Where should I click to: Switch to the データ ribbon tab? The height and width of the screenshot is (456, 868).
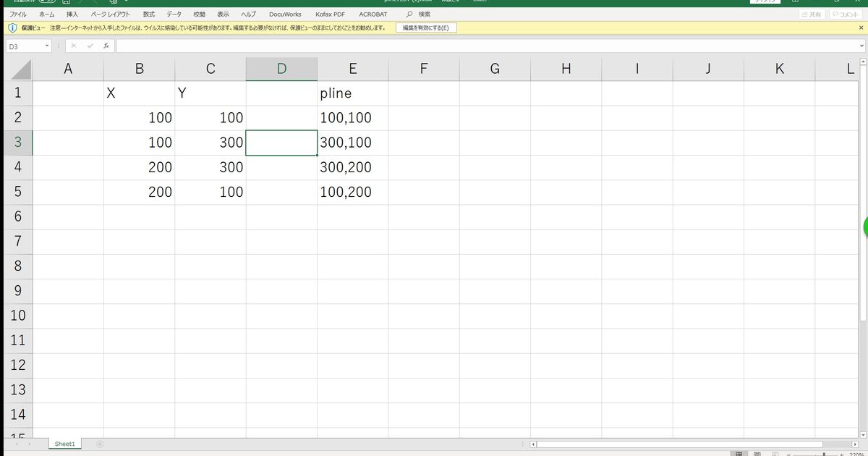click(x=174, y=14)
